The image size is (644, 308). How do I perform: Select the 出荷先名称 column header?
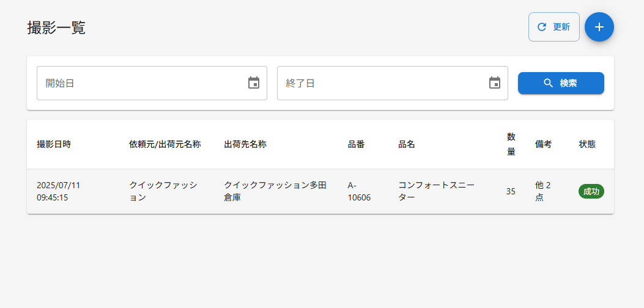(x=245, y=145)
